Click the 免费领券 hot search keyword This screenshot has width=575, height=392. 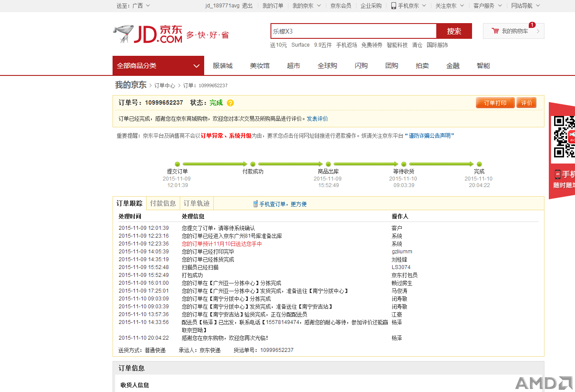point(372,45)
